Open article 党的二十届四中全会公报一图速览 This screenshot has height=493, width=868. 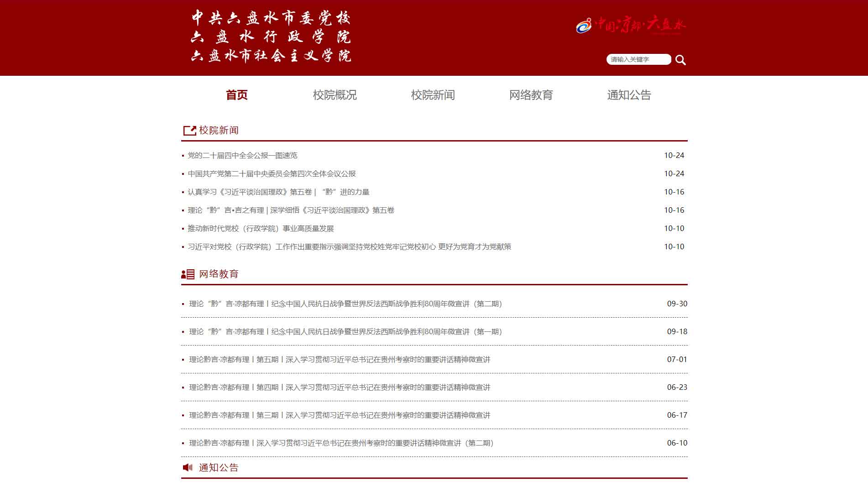pos(242,155)
